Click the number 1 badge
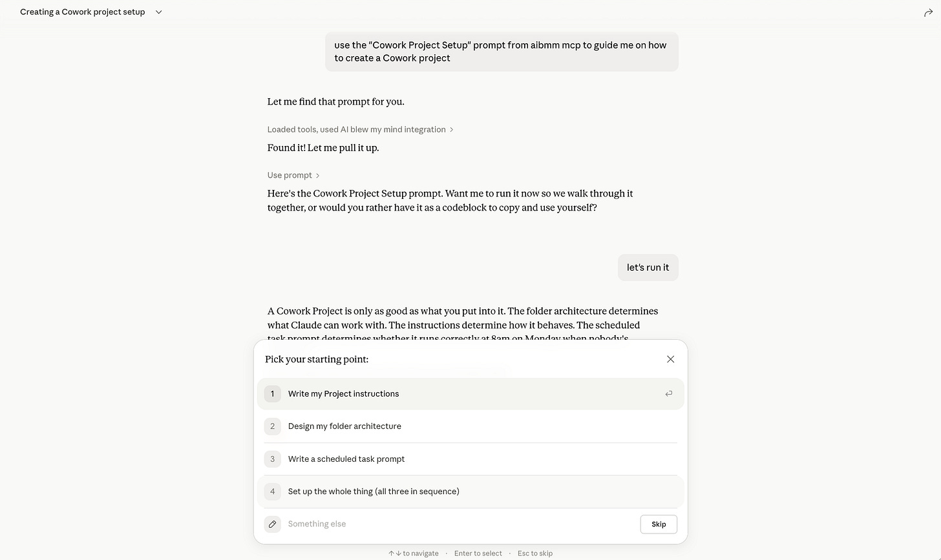This screenshot has height=560, width=941. tap(273, 393)
